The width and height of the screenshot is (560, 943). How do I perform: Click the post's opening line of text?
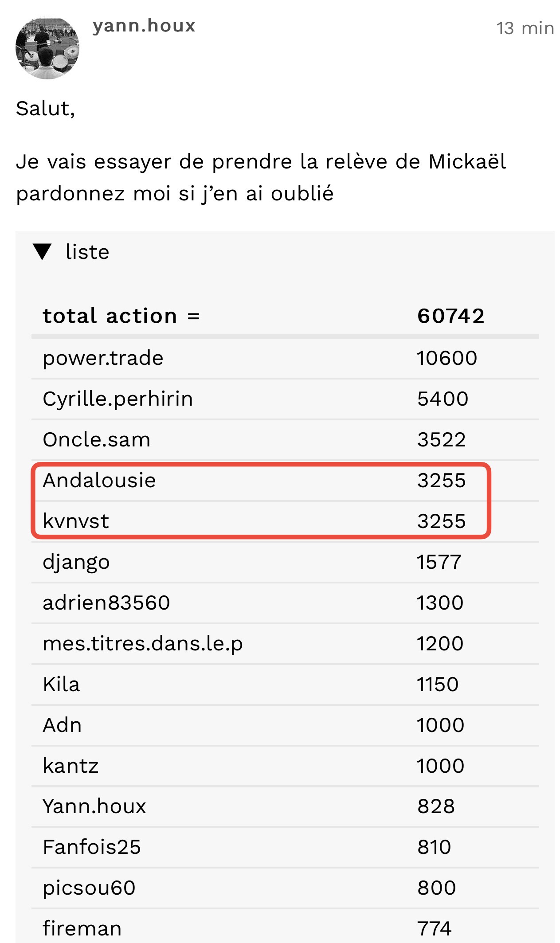[46, 109]
